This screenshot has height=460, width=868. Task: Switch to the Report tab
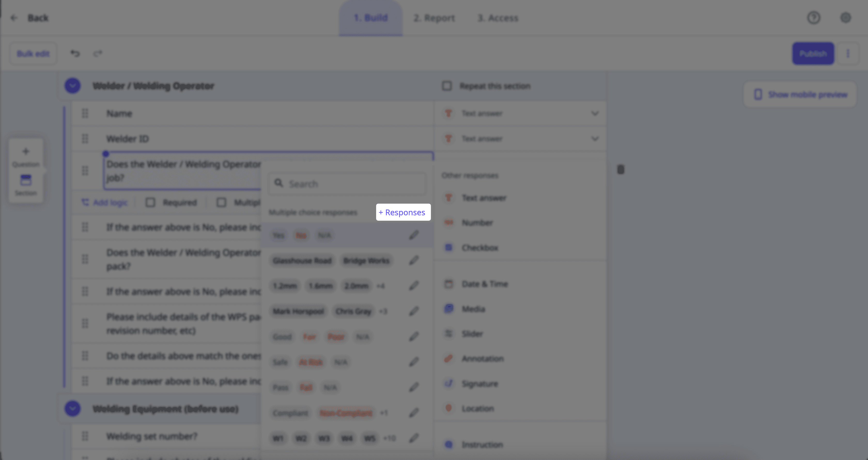point(434,18)
